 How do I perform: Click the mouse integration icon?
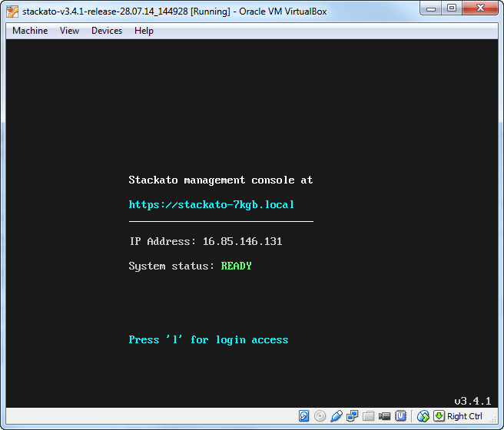pyautogui.click(x=423, y=416)
